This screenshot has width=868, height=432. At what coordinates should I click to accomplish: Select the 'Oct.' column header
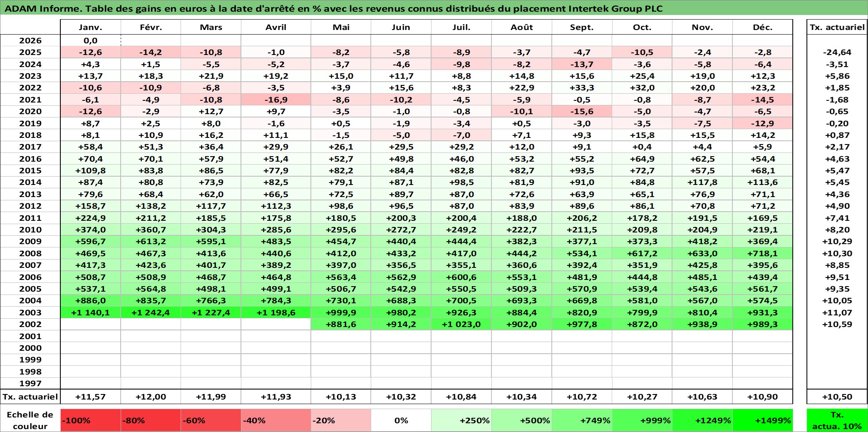[x=642, y=27]
